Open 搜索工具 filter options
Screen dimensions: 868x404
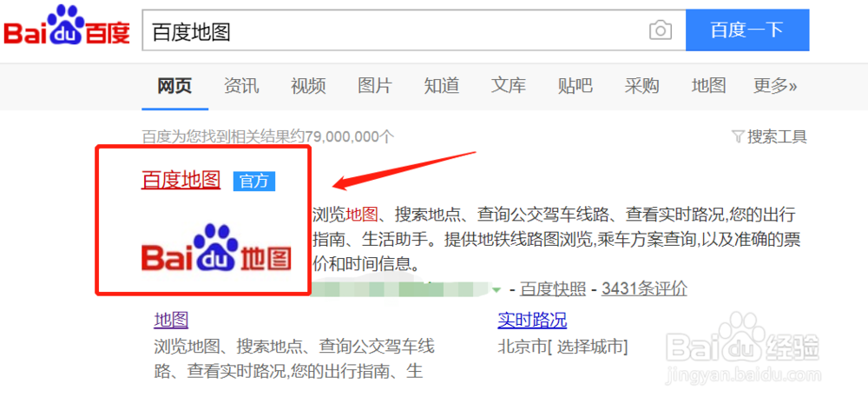[770, 136]
